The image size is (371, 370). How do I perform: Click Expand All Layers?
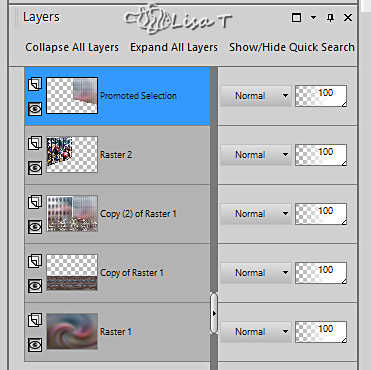coord(174,47)
